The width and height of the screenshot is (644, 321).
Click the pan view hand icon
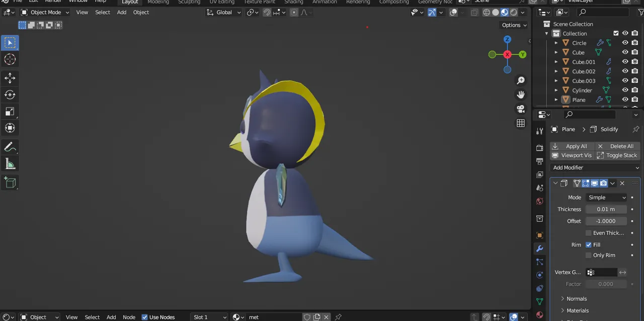click(x=521, y=94)
